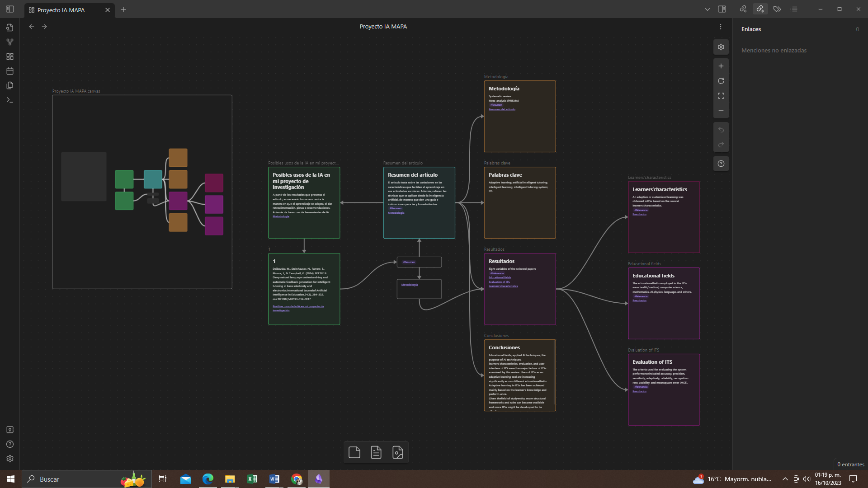This screenshot has width=868, height=488.
Task: Expand the tab list dropdown arrow
Action: tap(708, 9)
